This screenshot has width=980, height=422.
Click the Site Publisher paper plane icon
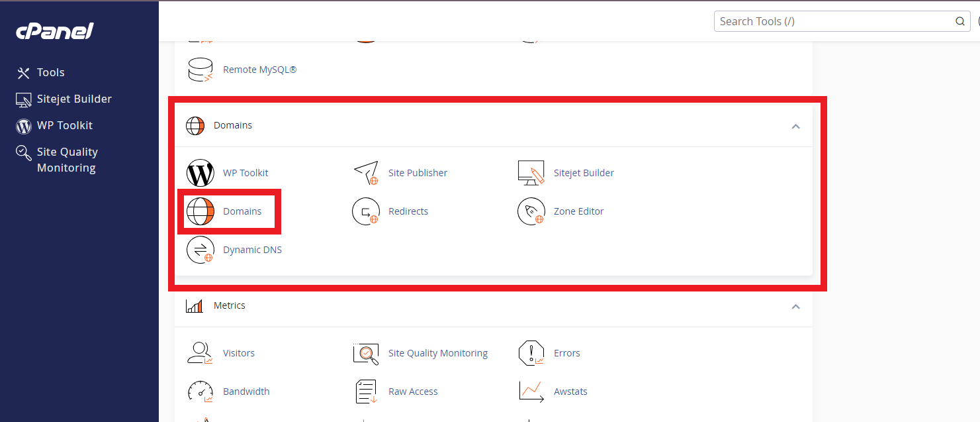coord(366,173)
